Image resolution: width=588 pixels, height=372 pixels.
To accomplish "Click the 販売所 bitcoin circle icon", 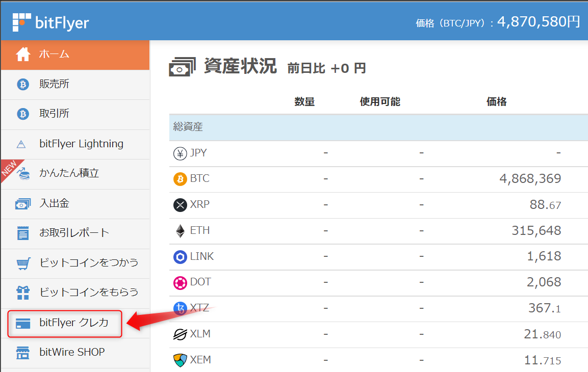I will click(23, 84).
